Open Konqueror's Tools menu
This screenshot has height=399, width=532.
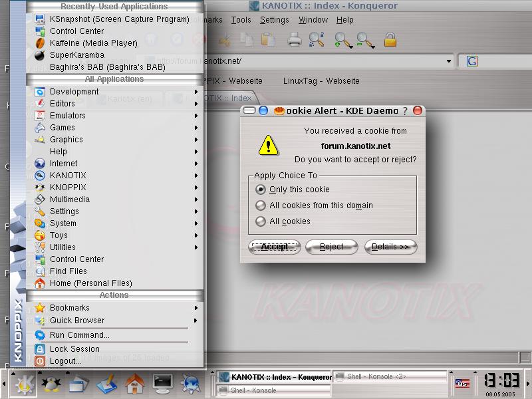point(241,20)
